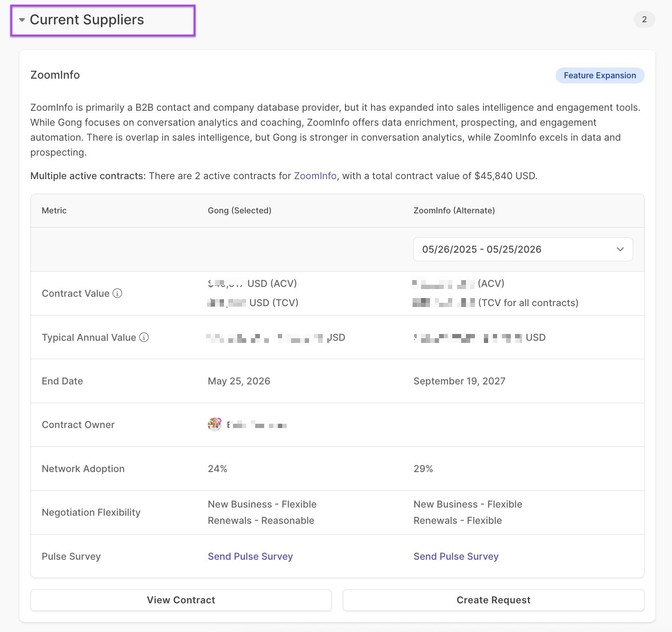Click the supplier count badge showing 2
Screen dimensions: 672x632
click(x=644, y=19)
